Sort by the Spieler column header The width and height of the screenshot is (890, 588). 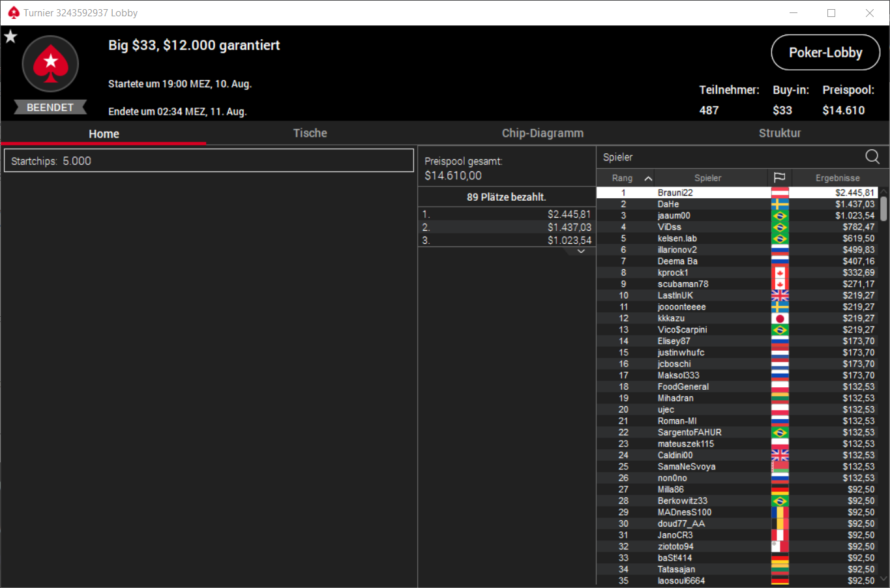click(x=707, y=178)
